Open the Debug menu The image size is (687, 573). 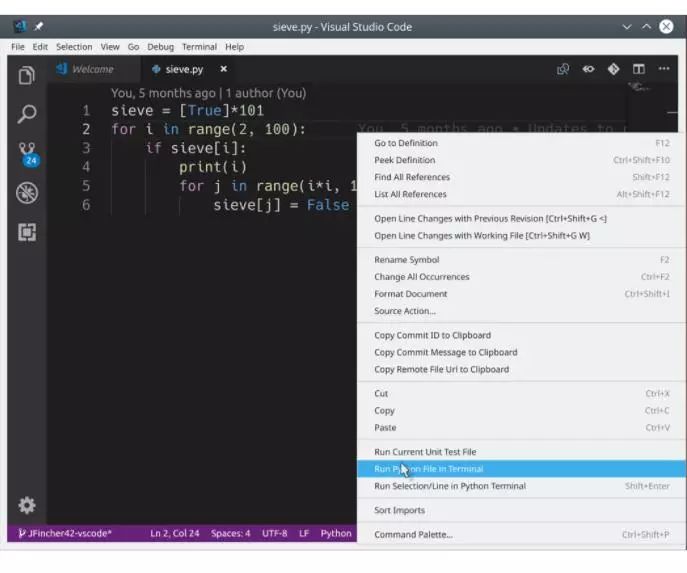pyautogui.click(x=160, y=47)
